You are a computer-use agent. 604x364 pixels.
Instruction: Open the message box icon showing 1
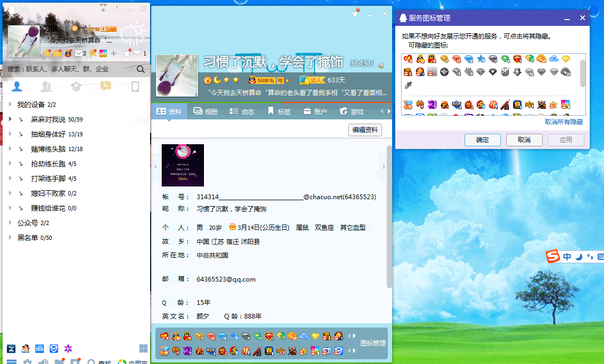tap(137, 53)
